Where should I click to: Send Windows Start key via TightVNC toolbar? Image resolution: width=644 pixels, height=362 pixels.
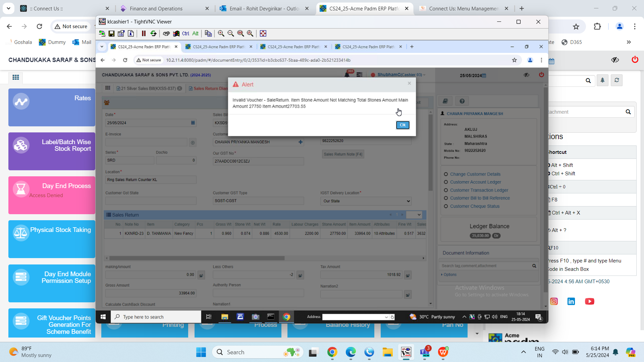(176, 34)
